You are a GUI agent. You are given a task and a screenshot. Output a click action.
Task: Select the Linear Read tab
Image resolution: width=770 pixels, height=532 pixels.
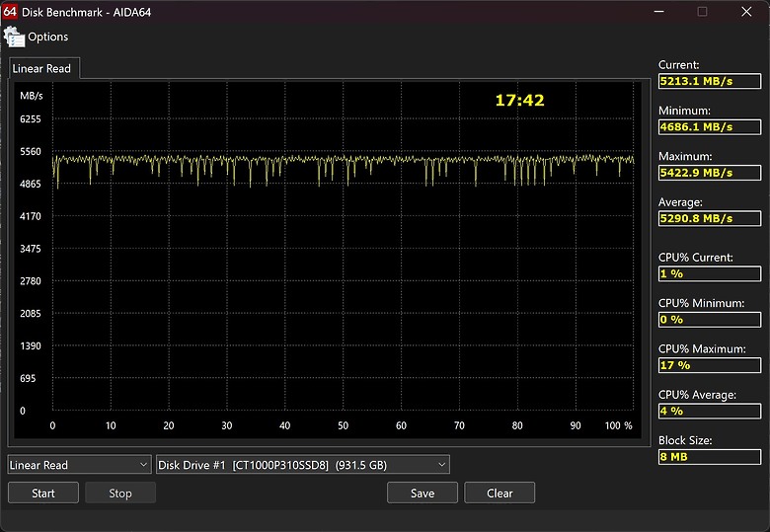(43, 68)
